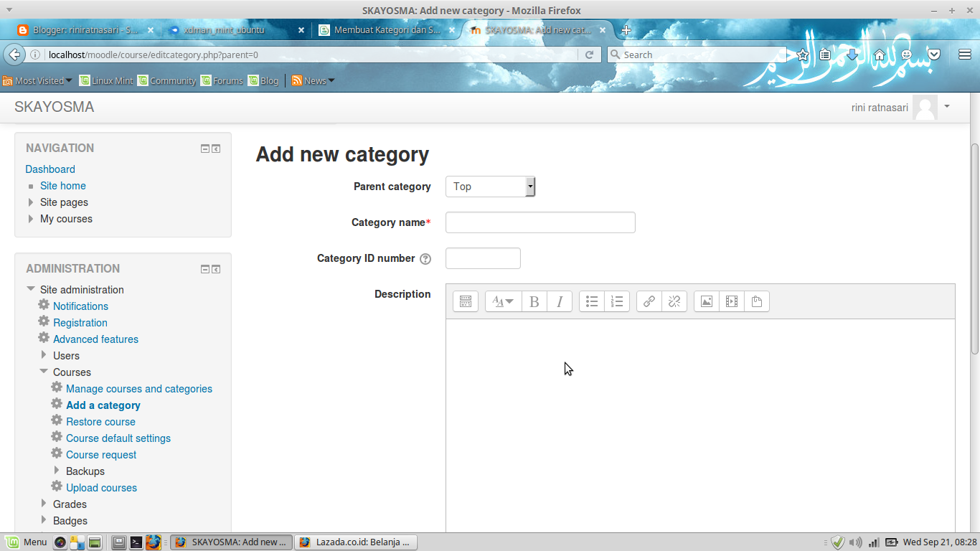Focus the Category ID number field
The width and height of the screenshot is (980, 551).
483,258
